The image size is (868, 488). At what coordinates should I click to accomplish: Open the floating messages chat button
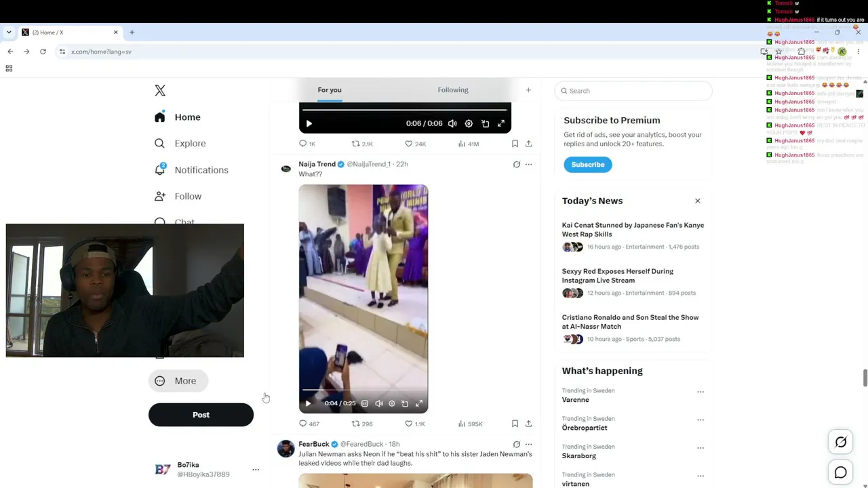click(x=841, y=472)
